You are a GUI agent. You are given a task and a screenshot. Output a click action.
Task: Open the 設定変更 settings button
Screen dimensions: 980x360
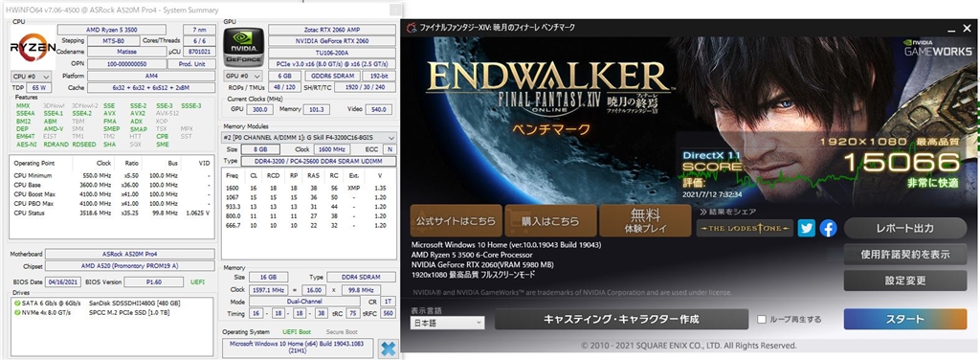904,281
